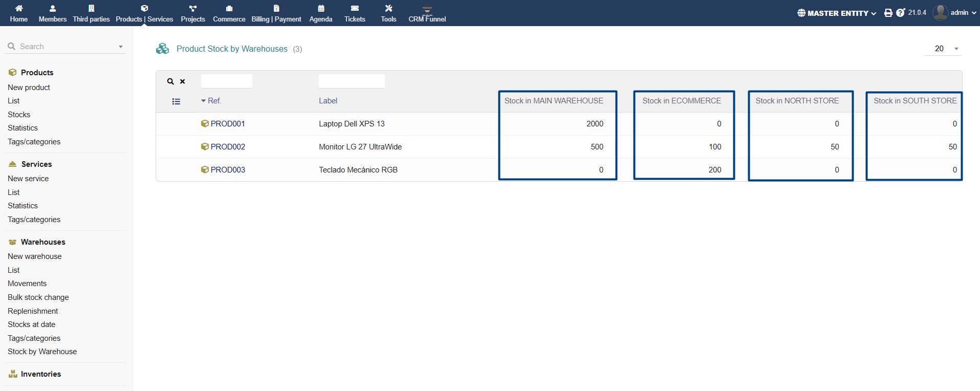Click the Label filter input field

click(352, 81)
